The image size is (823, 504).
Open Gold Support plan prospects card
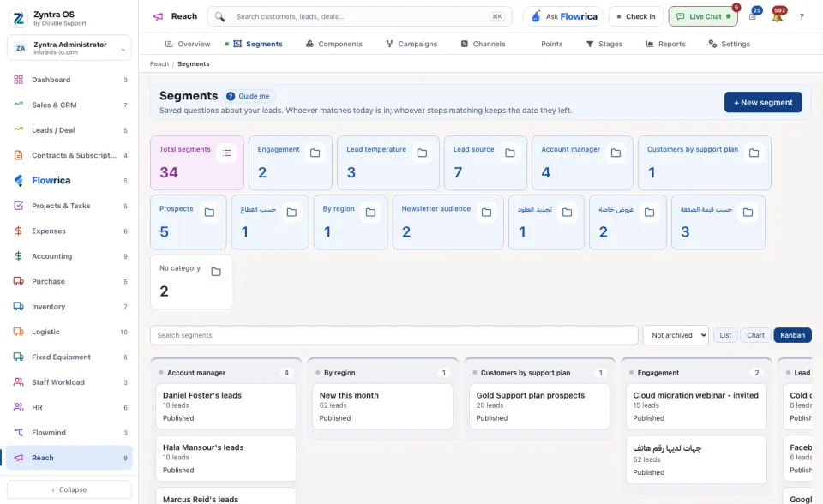click(539, 406)
